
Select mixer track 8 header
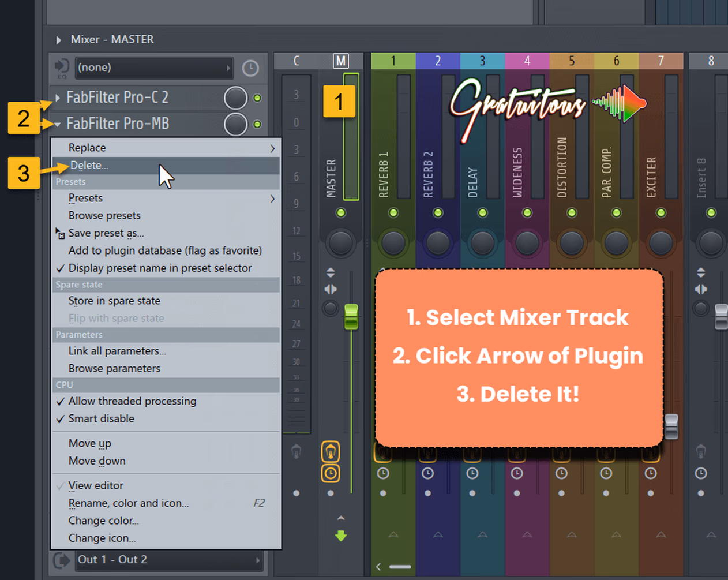click(x=711, y=61)
